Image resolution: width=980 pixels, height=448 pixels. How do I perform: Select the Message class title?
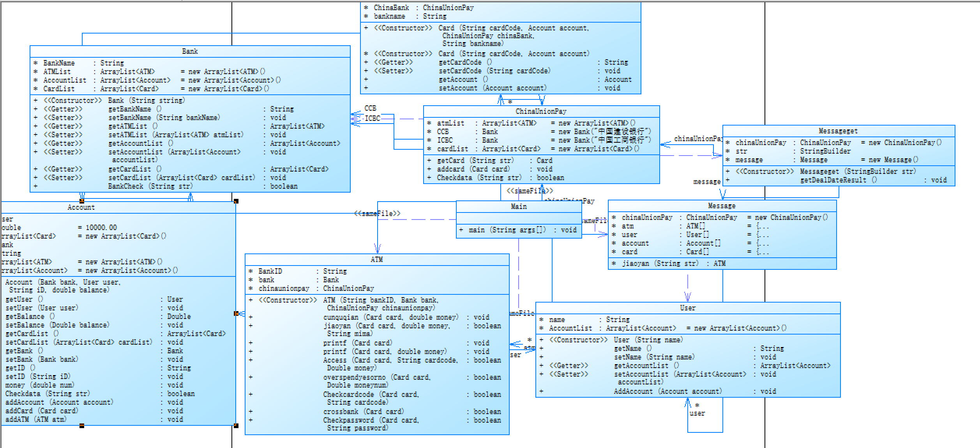coord(722,206)
